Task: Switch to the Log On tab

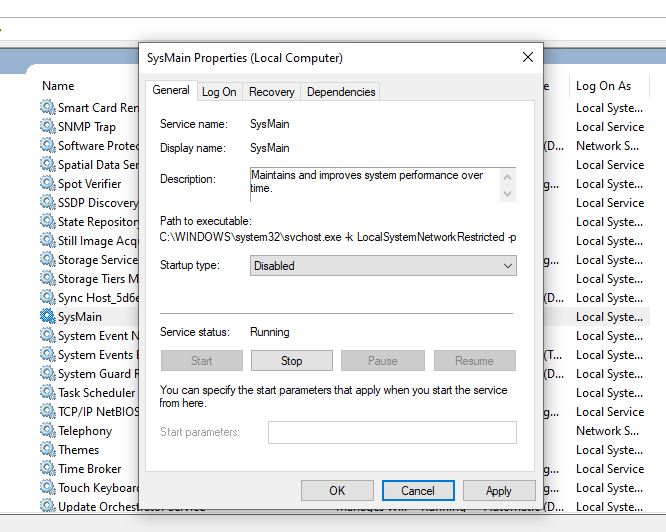Action: coord(219,92)
